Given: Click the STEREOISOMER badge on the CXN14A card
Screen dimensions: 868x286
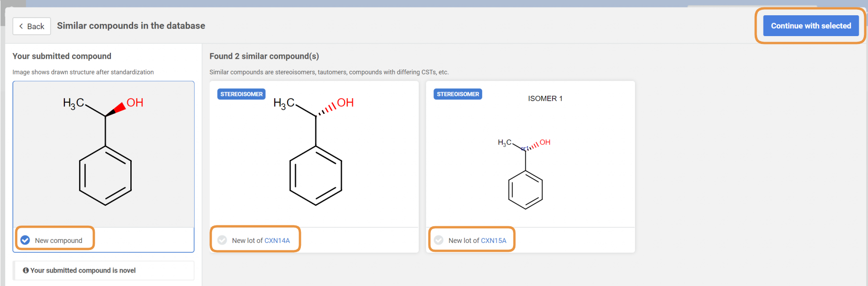Looking at the screenshot, I should (241, 94).
